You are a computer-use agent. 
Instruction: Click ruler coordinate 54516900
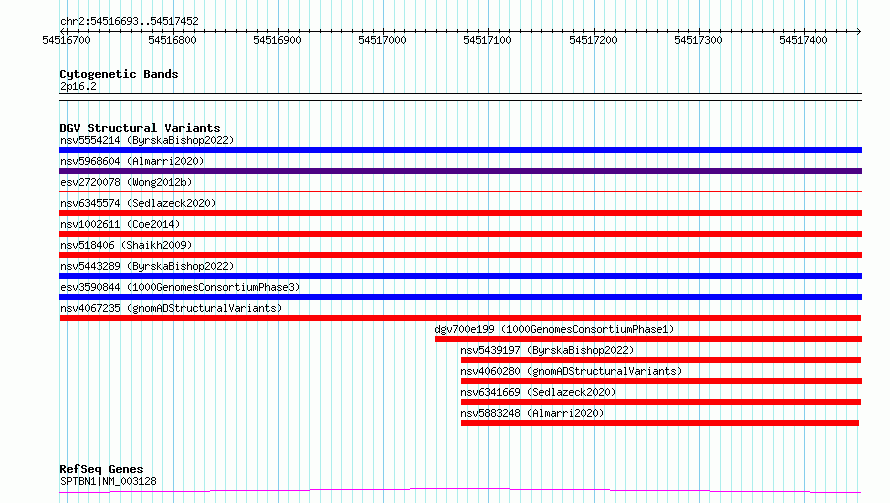point(277,40)
